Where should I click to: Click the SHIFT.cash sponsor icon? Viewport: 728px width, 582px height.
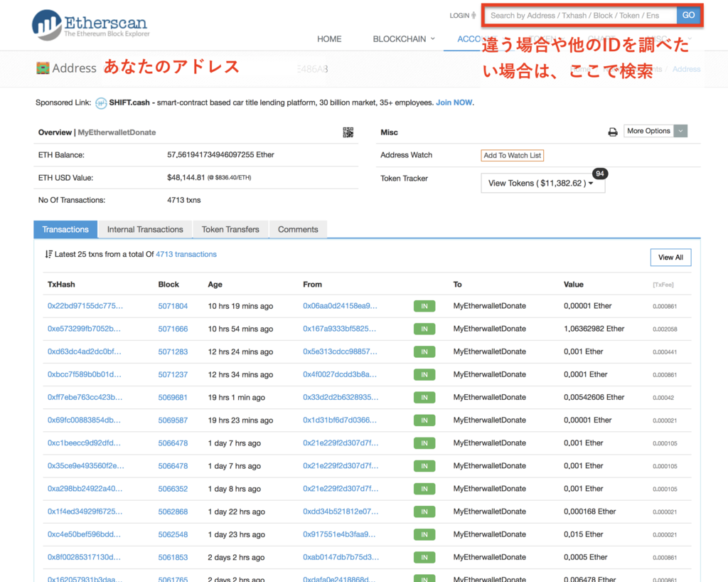coord(101,103)
